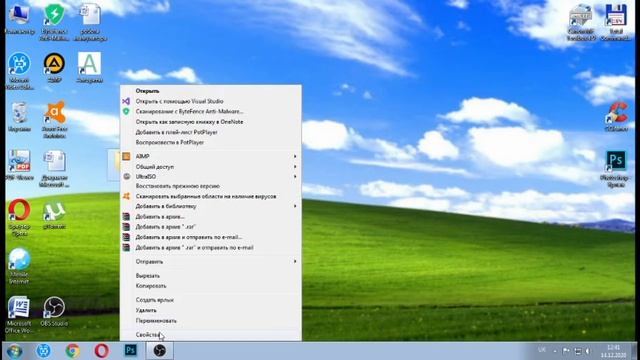Open Google Chrome from the taskbar
640x360 pixels.
point(73,351)
